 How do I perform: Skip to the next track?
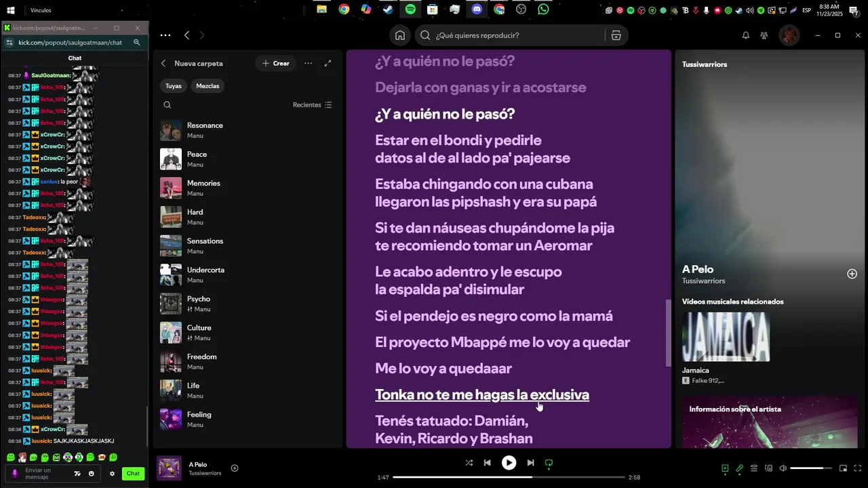530,463
